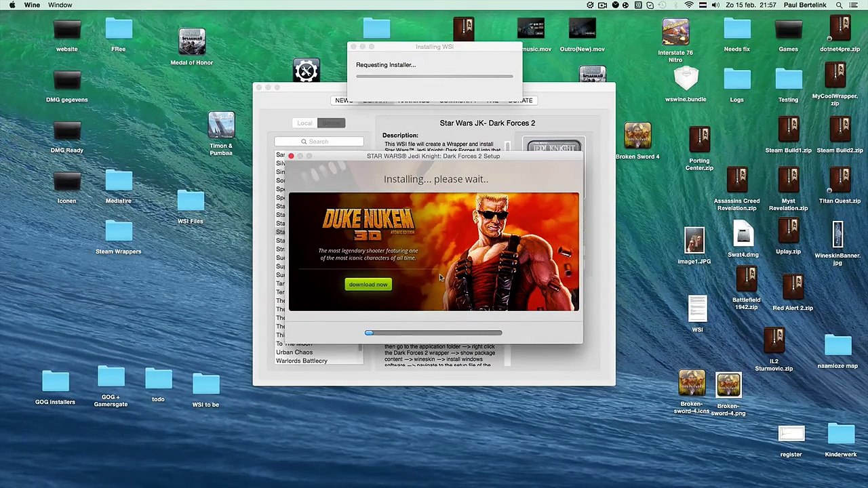Select the wswine.bundle file icon
The width and height of the screenshot is (868, 488).
[686, 79]
